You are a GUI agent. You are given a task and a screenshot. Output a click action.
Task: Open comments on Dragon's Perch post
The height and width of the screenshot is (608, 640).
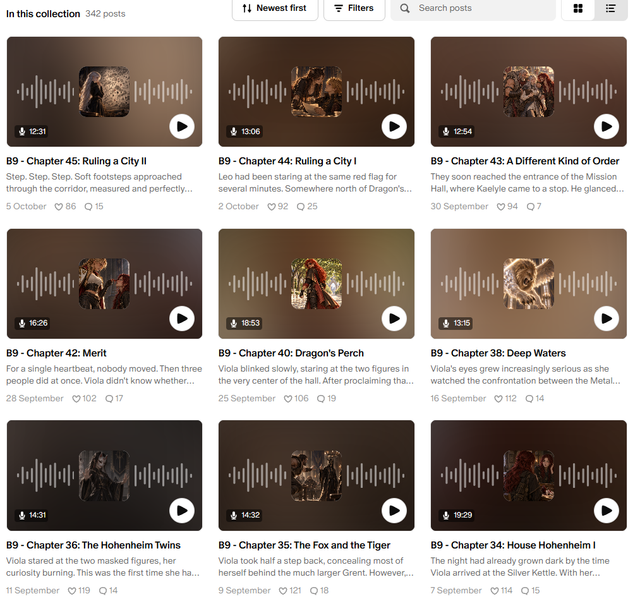[x=321, y=399]
